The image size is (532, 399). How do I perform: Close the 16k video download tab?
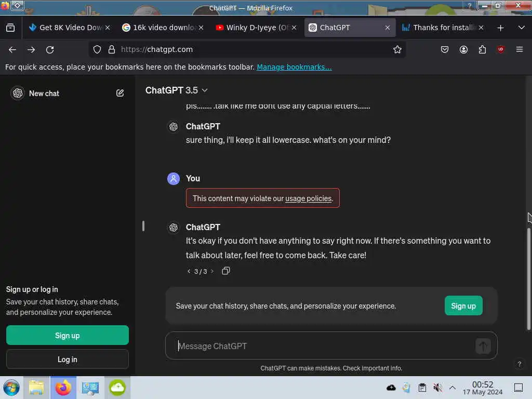pos(201,28)
